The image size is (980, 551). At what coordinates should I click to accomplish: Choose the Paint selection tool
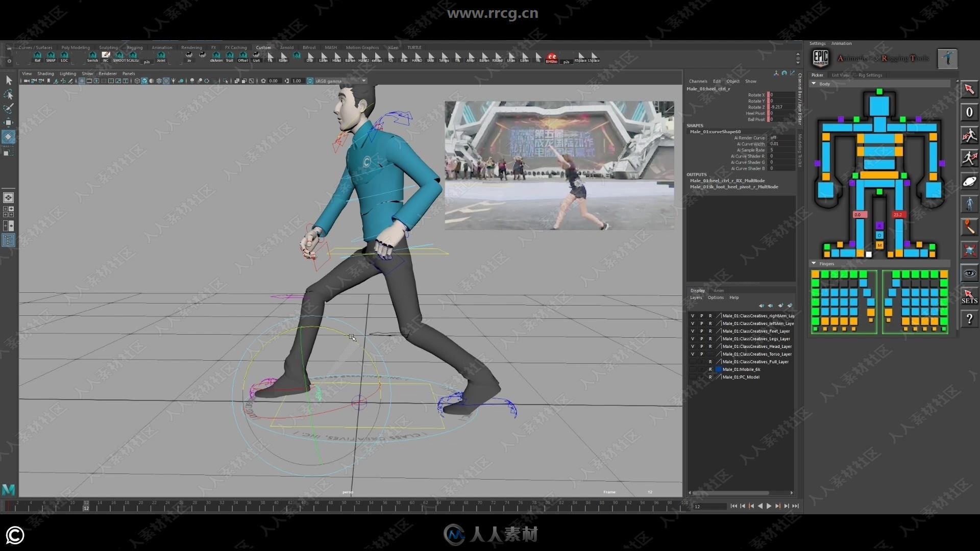point(9,108)
